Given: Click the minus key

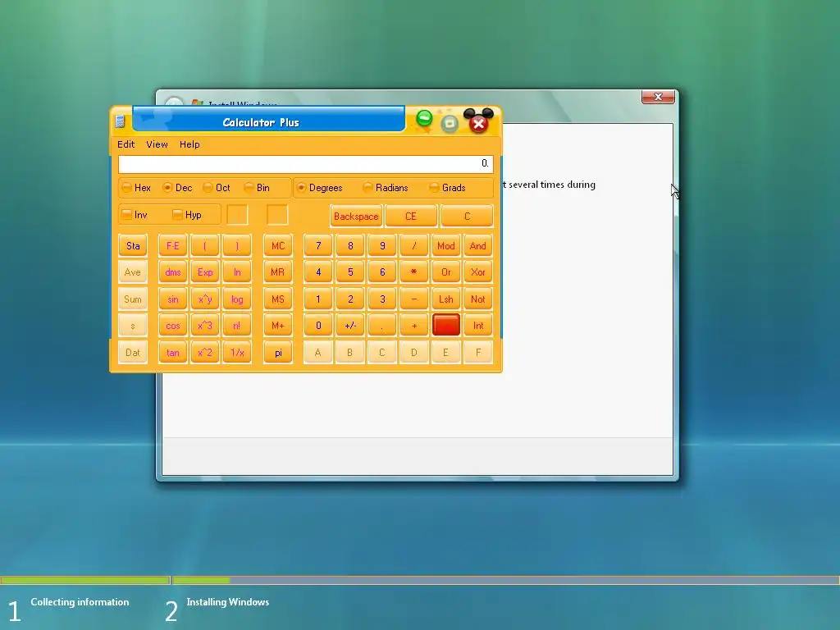Looking at the screenshot, I should pos(414,299).
